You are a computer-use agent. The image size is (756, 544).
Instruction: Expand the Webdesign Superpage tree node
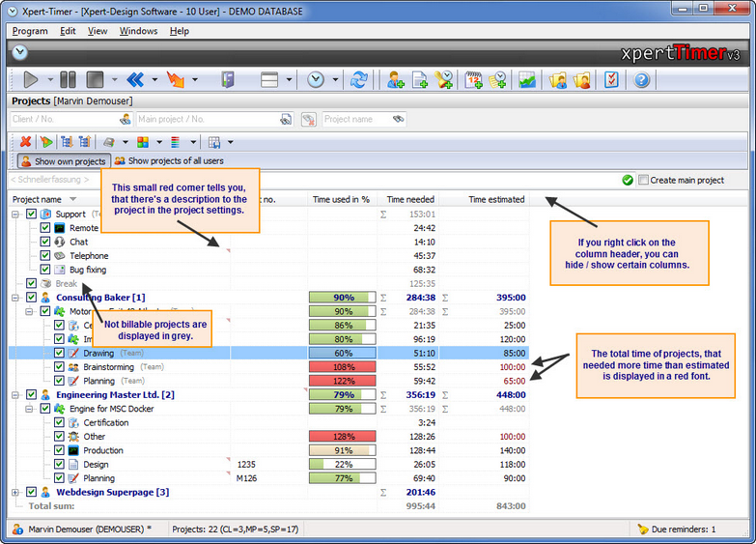pos(15,493)
